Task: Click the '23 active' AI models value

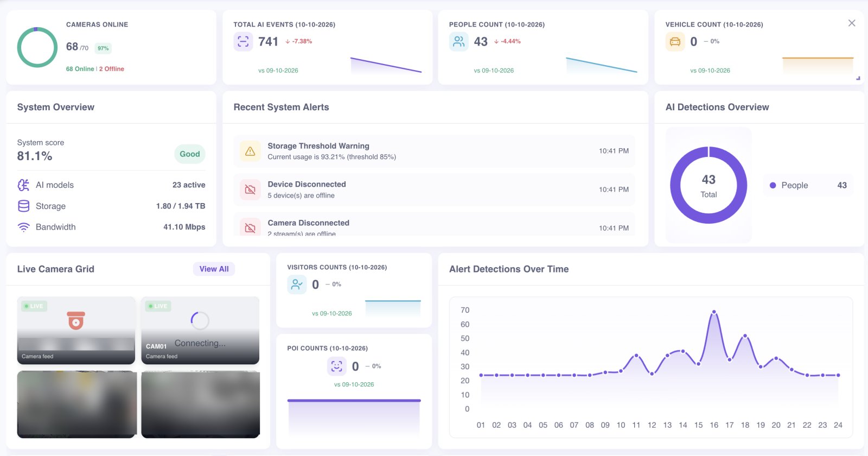Action: click(189, 185)
